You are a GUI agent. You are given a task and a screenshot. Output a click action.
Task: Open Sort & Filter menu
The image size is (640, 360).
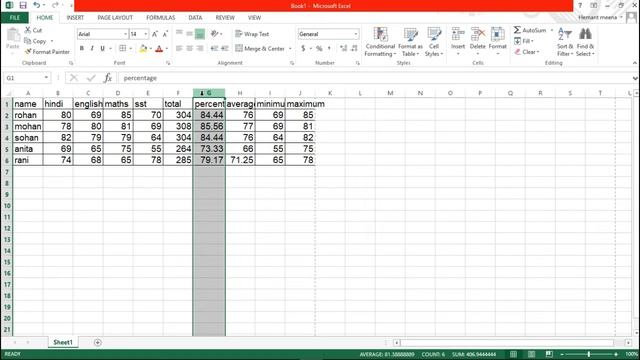click(x=565, y=42)
